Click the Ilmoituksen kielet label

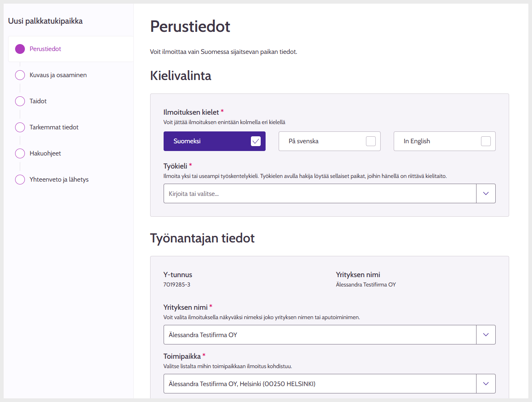(x=191, y=112)
